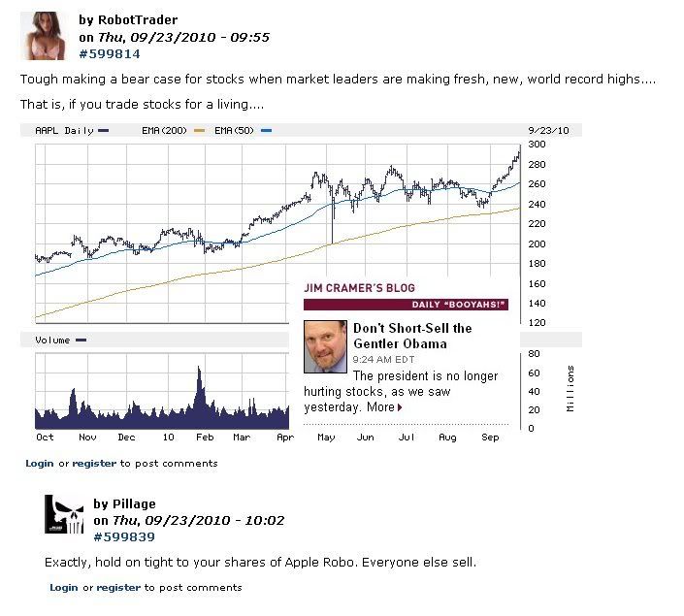Viewport: 684px width, 616px height.
Task: Open comment permalink #599814
Action: click(x=110, y=53)
